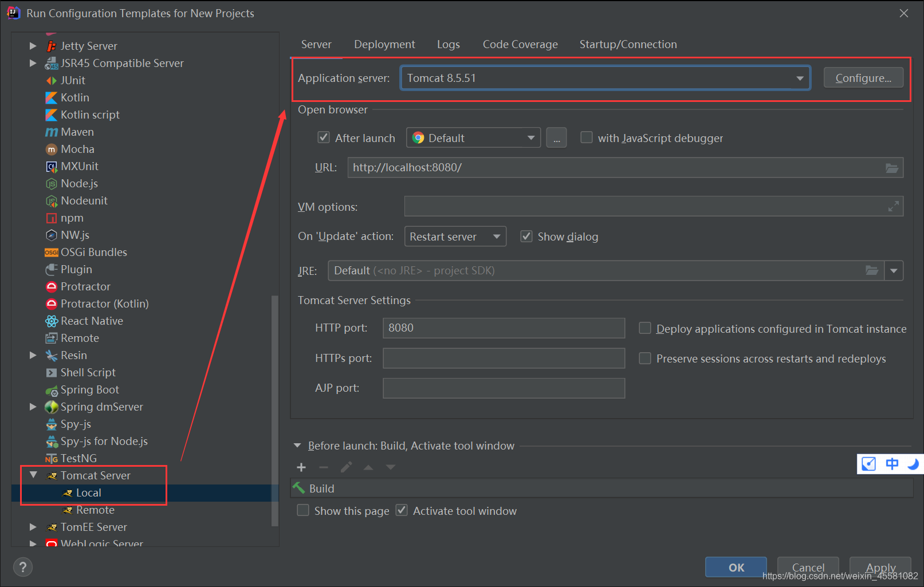
Task: Select the Build task row
Action: 601,488
